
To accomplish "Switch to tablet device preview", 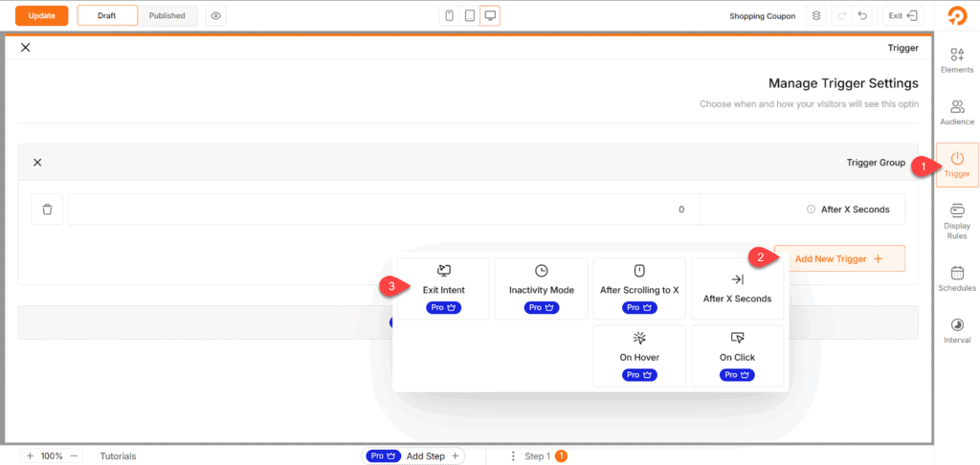I will [469, 16].
